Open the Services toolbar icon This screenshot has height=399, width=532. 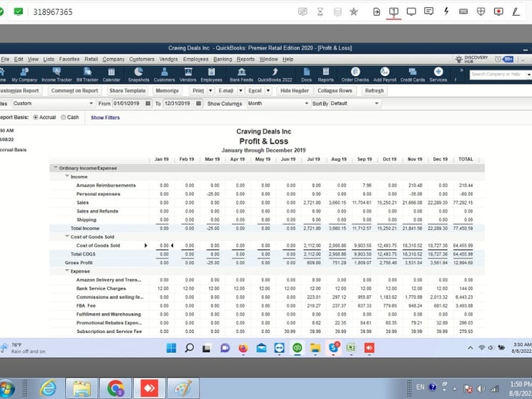pos(438,75)
